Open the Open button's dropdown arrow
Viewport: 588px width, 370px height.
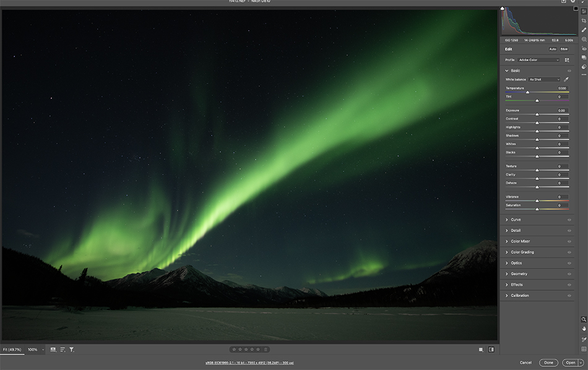point(581,363)
